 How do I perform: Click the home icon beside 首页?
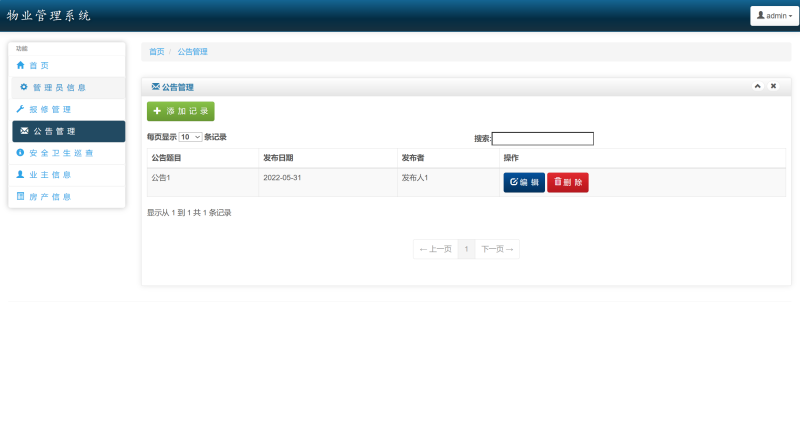point(20,65)
